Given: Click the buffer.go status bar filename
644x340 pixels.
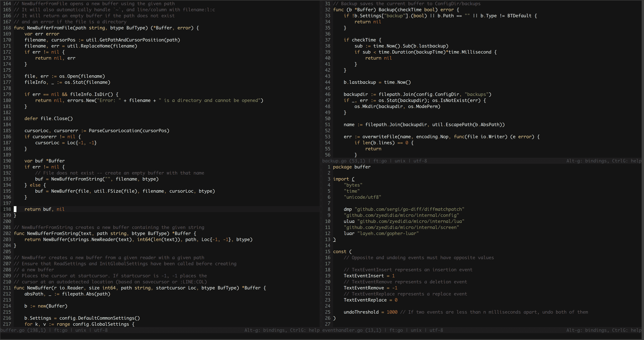Looking at the screenshot, I should point(13,330).
